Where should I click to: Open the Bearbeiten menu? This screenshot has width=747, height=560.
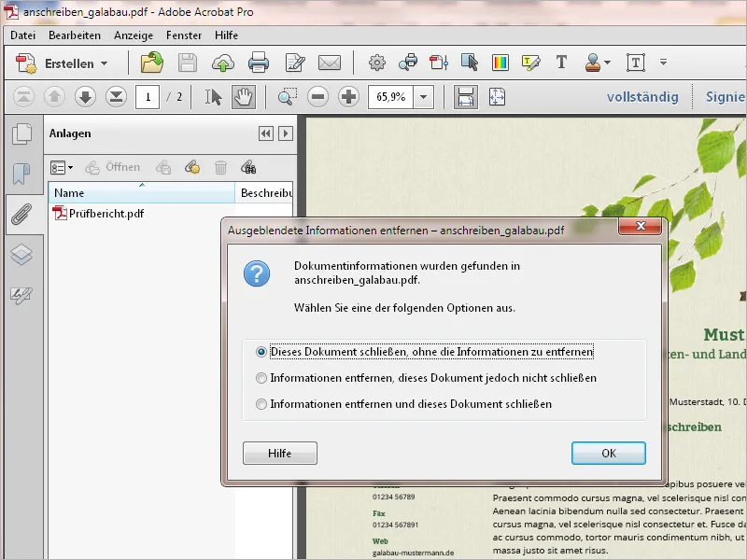pyautogui.click(x=75, y=35)
